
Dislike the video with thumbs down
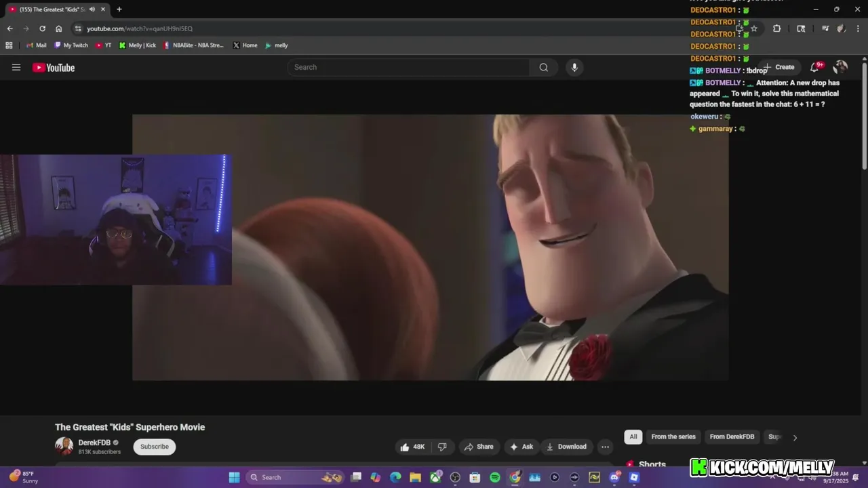click(442, 447)
